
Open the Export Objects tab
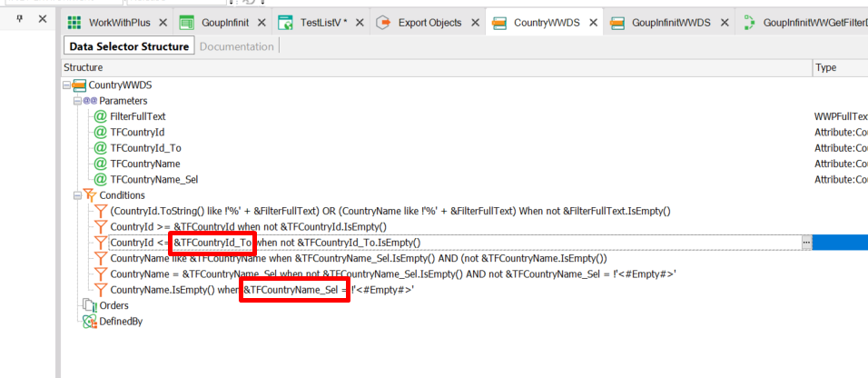(x=429, y=23)
